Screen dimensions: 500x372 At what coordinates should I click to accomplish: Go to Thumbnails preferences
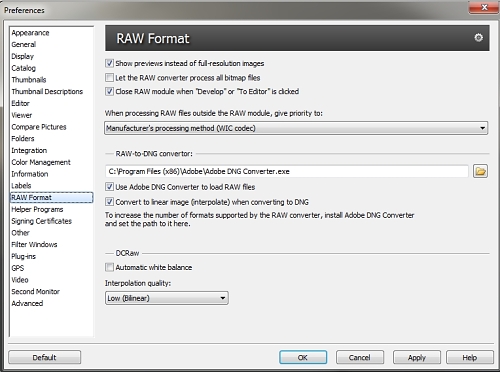click(x=29, y=80)
